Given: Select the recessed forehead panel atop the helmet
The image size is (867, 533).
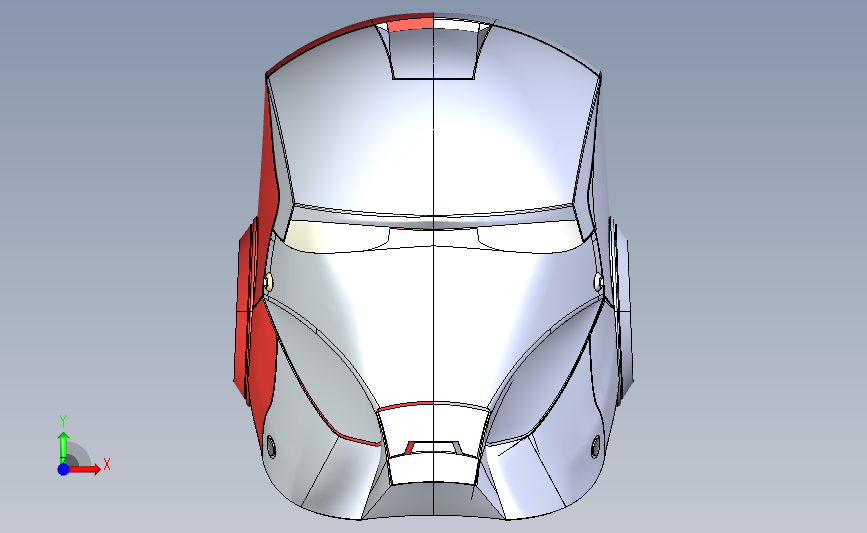Looking at the screenshot, I should coord(434,53).
